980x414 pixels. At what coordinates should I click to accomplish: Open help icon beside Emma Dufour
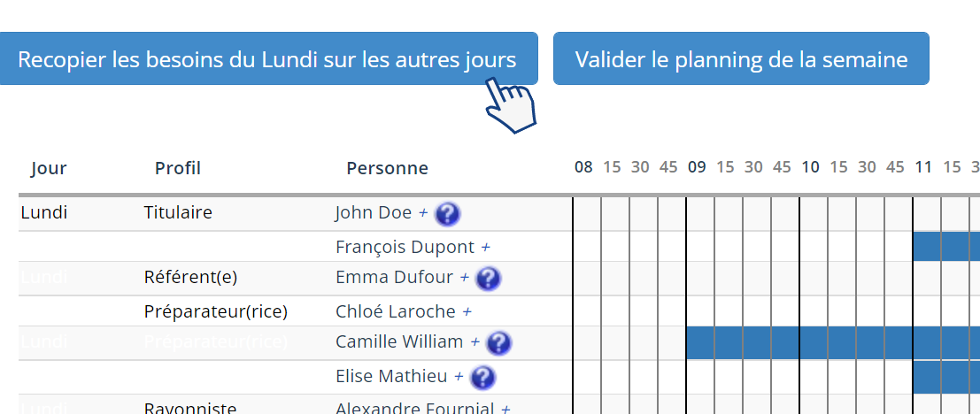pos(488,279)
